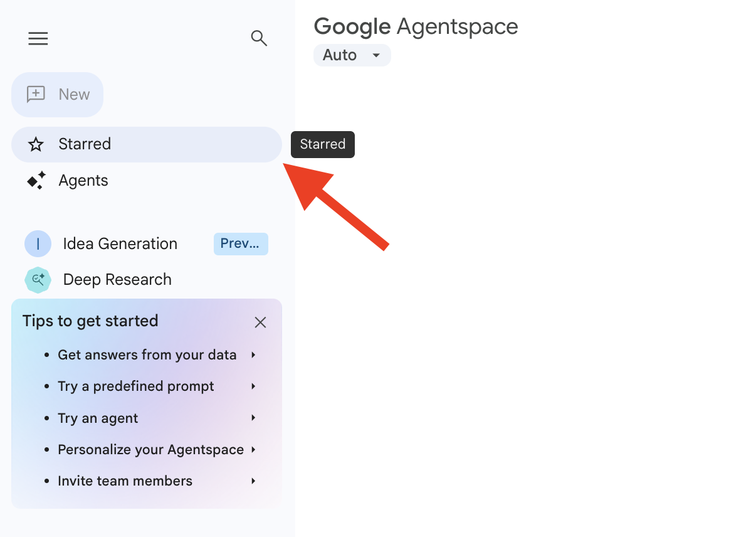Image resolution: width=756 pixels, height=537 pixels.
Task: Click the Preview badge beside Idea Generation
Action: coord(241,243)
